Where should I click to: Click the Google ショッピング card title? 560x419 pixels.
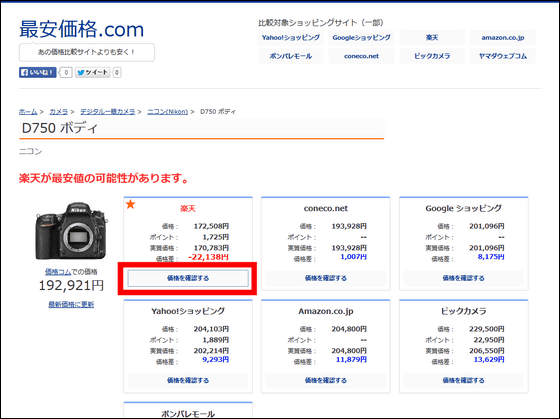464,208
